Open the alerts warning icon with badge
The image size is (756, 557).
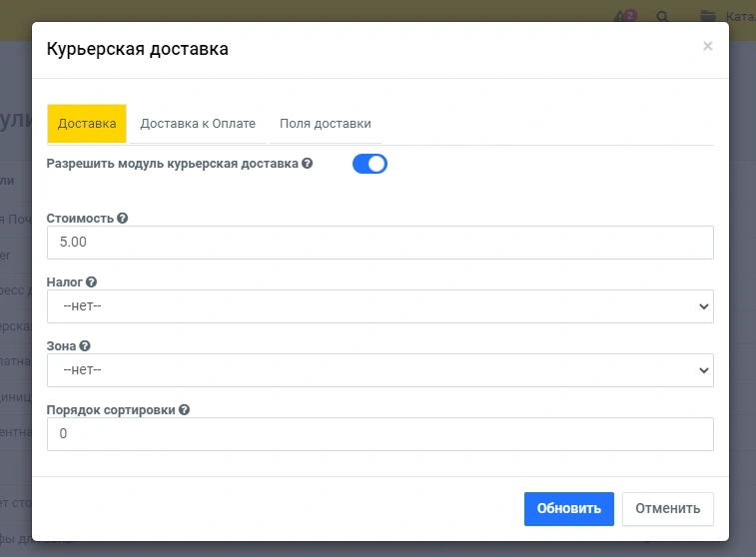624,16
